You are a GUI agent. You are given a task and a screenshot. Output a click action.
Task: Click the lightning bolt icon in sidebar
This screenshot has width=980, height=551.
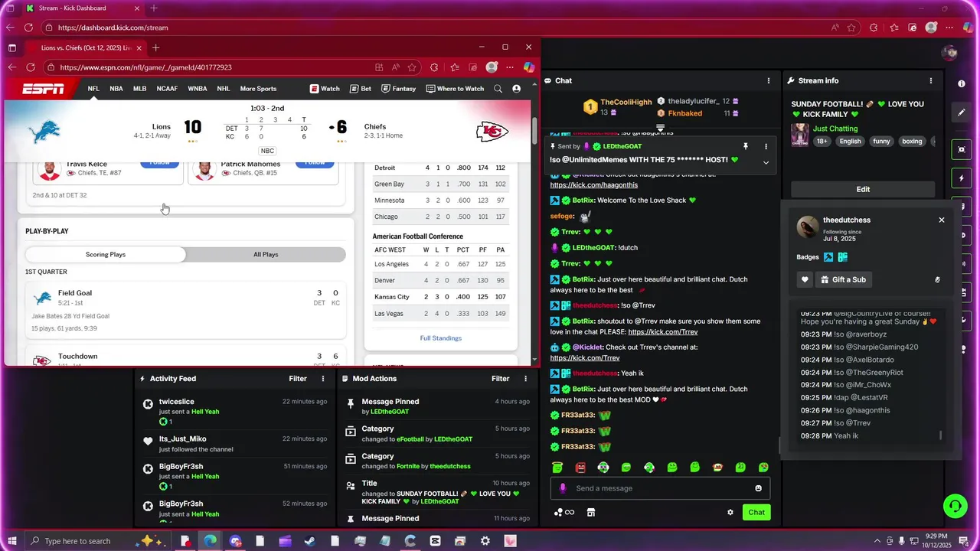(962, 178)
